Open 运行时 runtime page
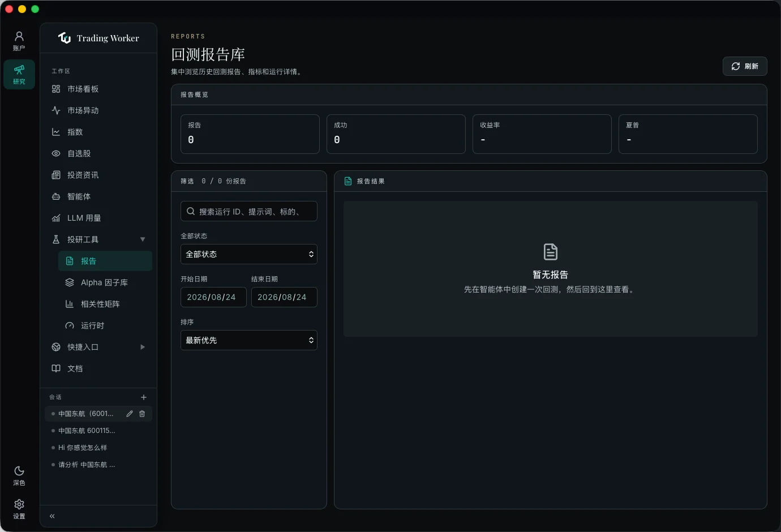Screen dimensions: 781x532 click(x=105, y=325)
